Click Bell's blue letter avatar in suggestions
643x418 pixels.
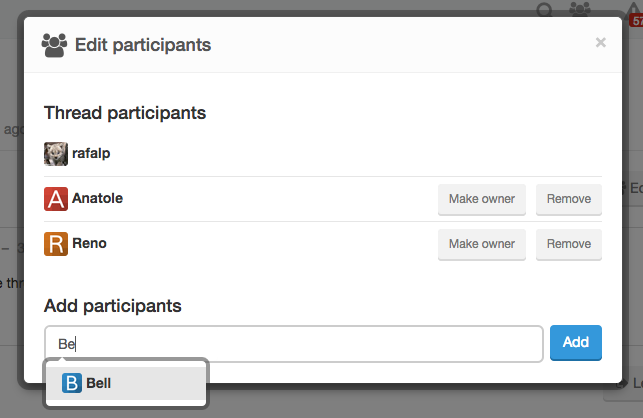72,383
